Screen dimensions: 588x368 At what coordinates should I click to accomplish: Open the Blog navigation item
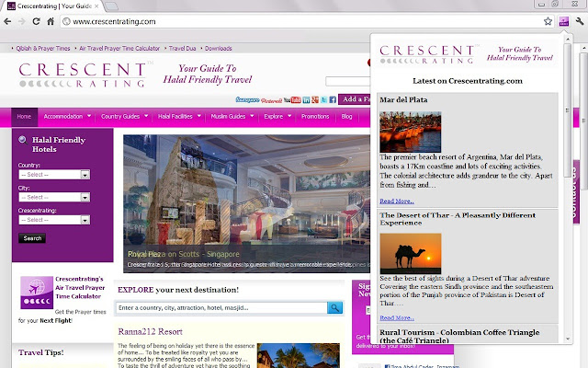coord(347,117)
